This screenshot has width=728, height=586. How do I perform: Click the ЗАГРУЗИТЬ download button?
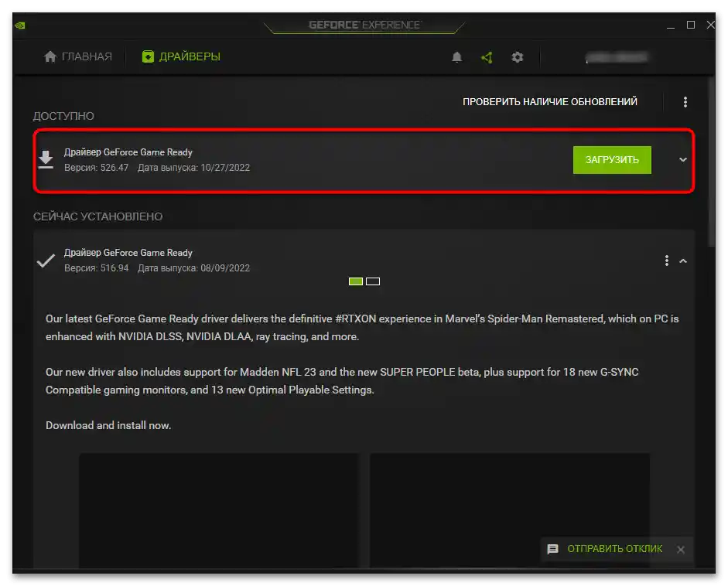point(612,160)
